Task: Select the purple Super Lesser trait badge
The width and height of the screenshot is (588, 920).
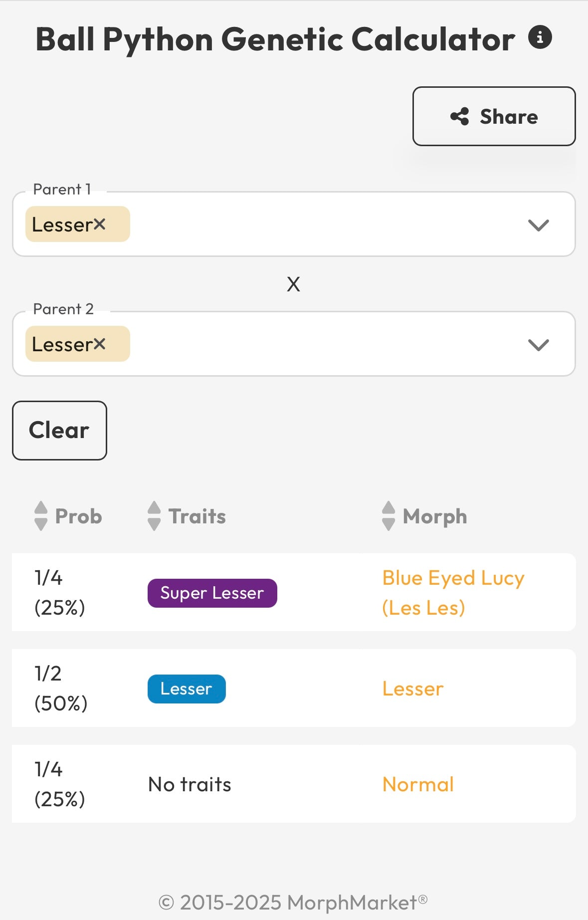Action: 212,593
